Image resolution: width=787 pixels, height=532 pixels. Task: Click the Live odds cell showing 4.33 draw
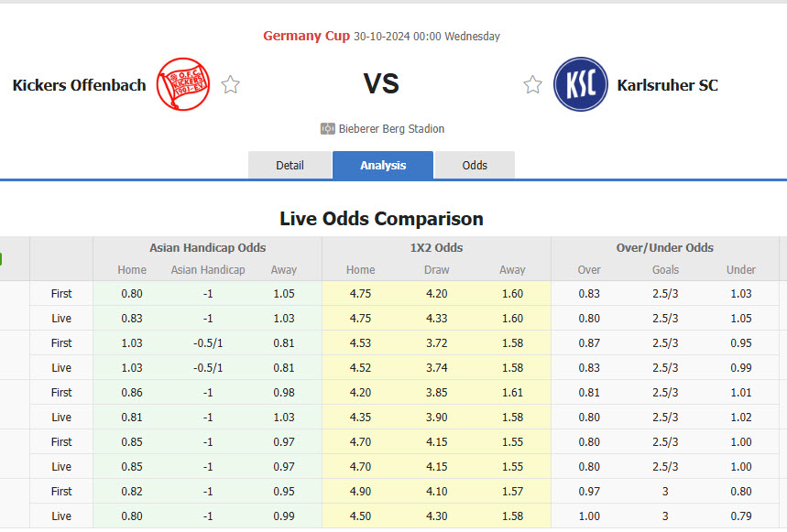(436, 318)
